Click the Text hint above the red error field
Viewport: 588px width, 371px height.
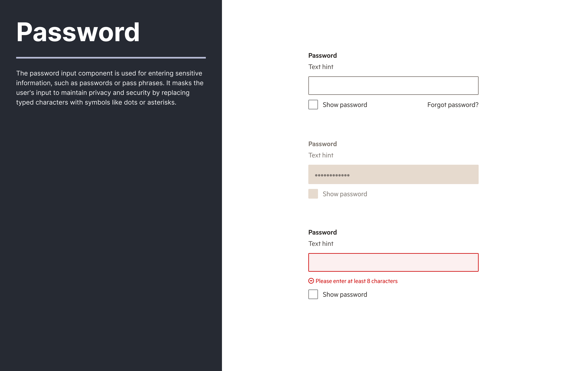tap(321, 244)
